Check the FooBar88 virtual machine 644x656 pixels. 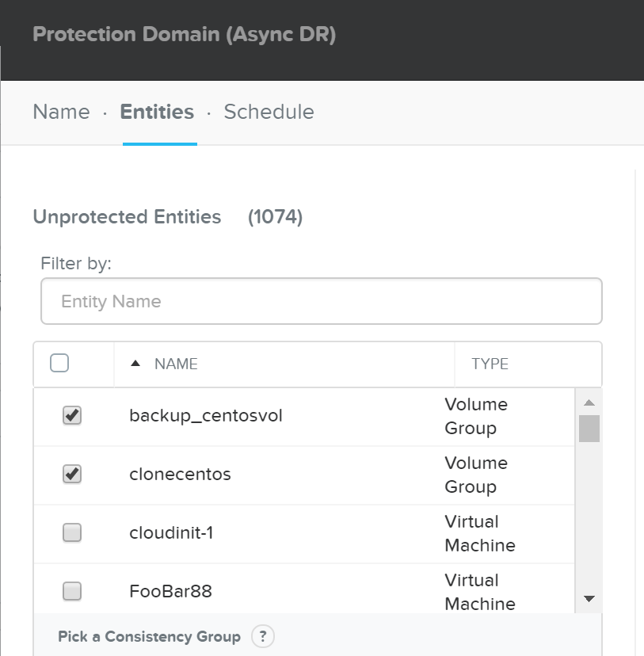72,590
